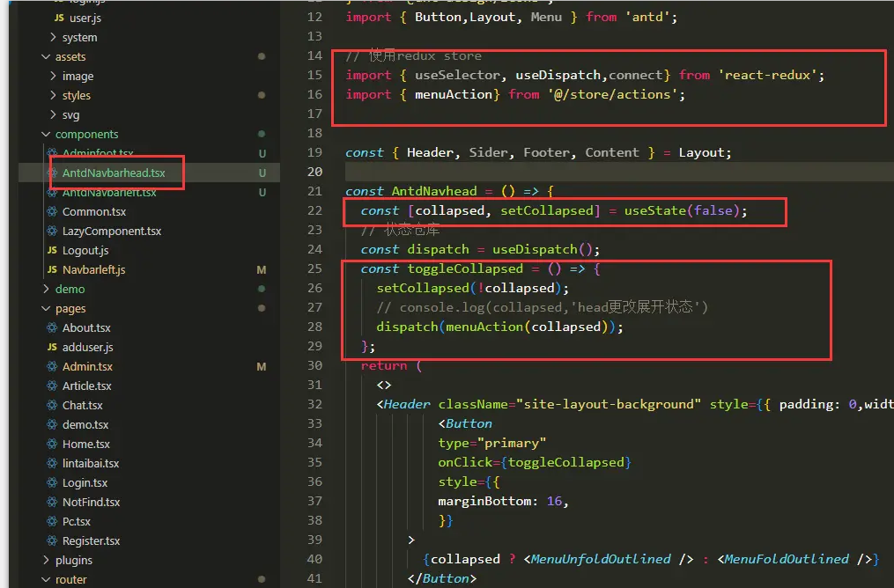The image size is (894, 588).
Task: Click line number 28 in gutter
Action: tap(314, 327)
